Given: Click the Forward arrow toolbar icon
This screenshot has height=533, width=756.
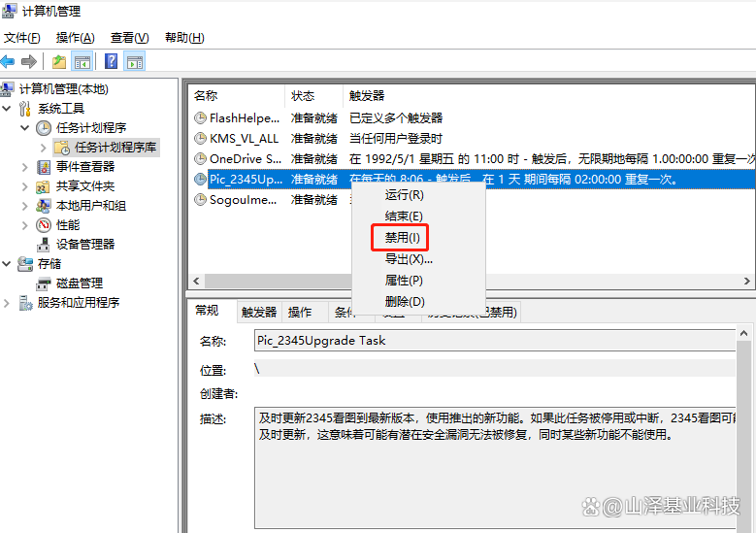Looking at the screenshot, I should click(29, 62).
